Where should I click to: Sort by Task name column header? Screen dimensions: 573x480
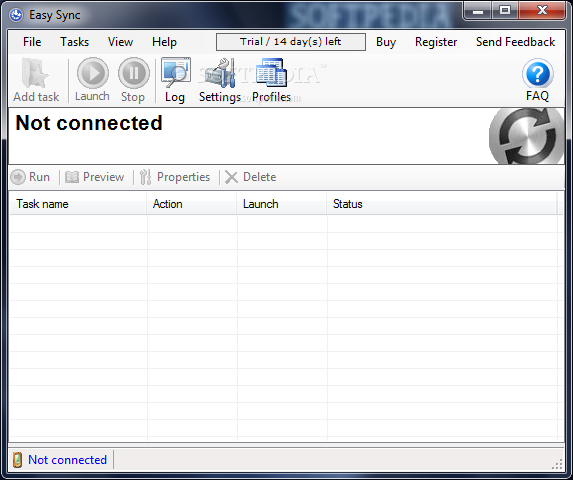pos(78,204)
